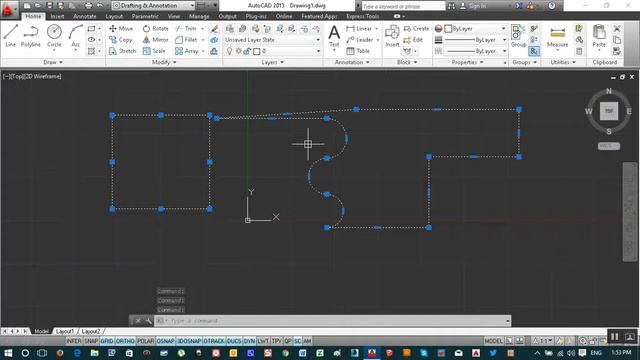Insert a Table

[x=358, y=51]
